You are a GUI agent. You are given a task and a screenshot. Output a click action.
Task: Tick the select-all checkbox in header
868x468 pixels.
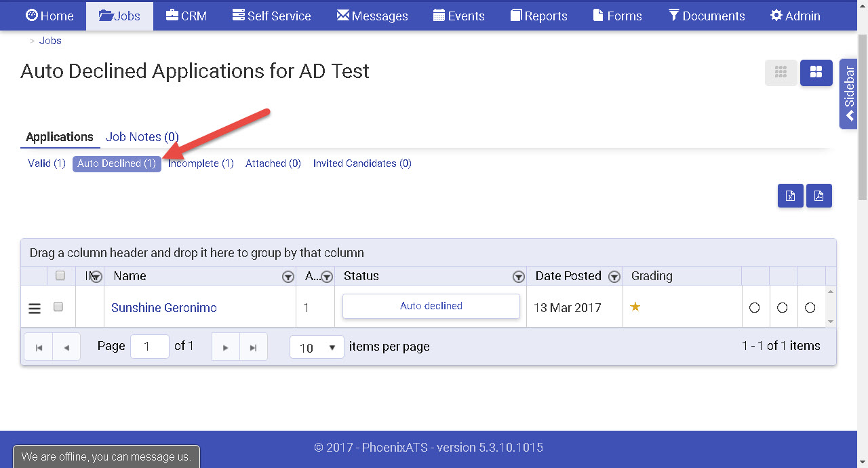(x=60, y=275)
